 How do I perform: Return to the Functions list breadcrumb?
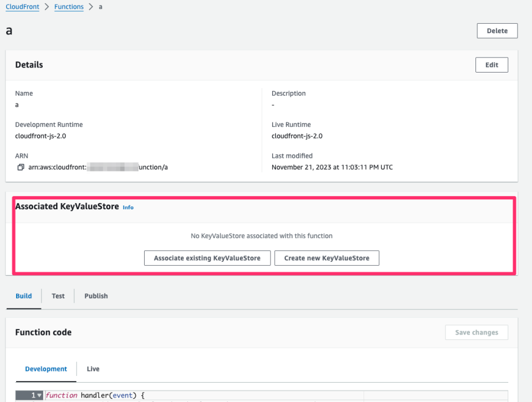(69, 7)
